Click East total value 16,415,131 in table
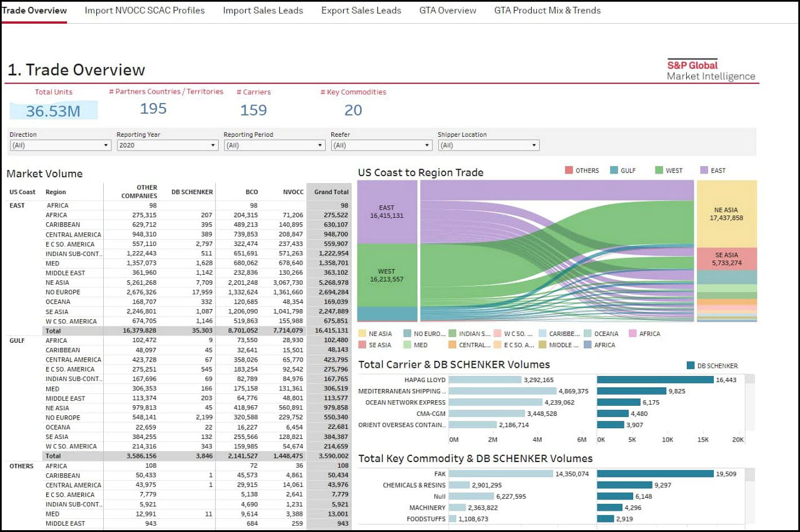800x532 pixels. tap(331, 330)
